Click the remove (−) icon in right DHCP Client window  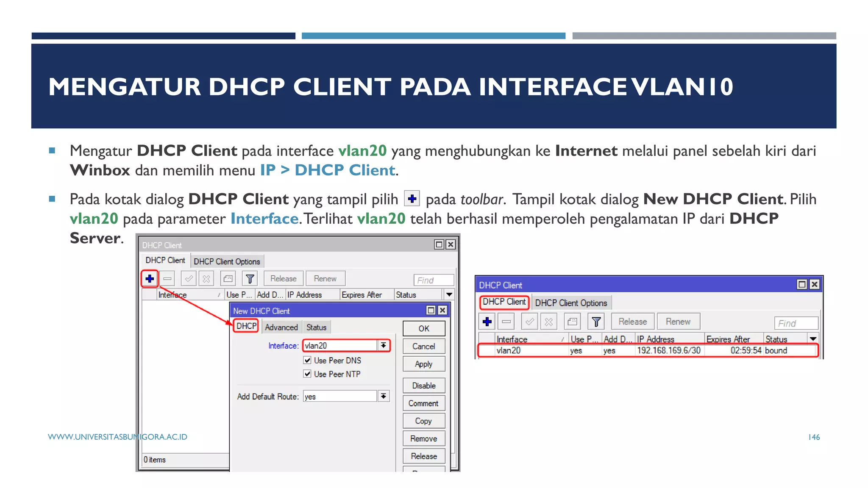(506, 322)
